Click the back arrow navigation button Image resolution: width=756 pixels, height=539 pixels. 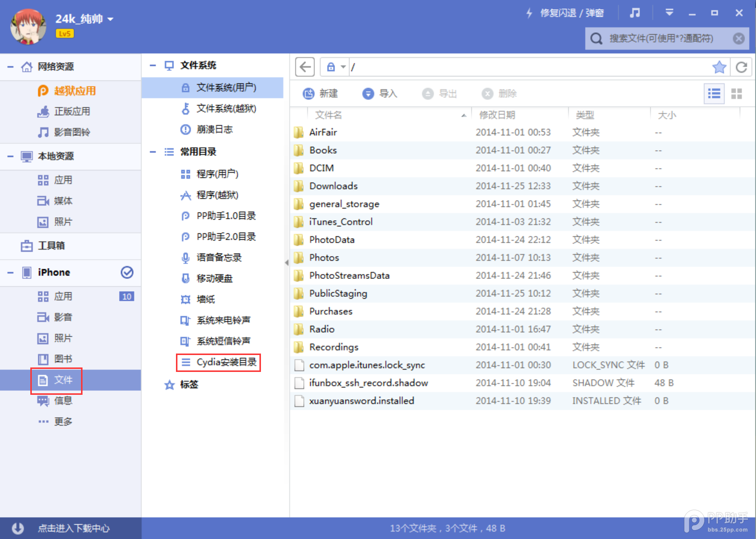click(305, 67)
